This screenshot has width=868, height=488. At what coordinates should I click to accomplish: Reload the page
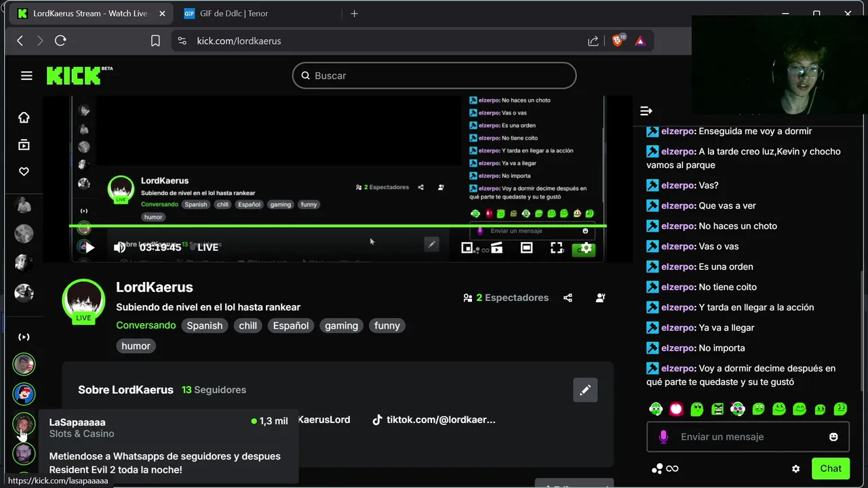point(60,41)
